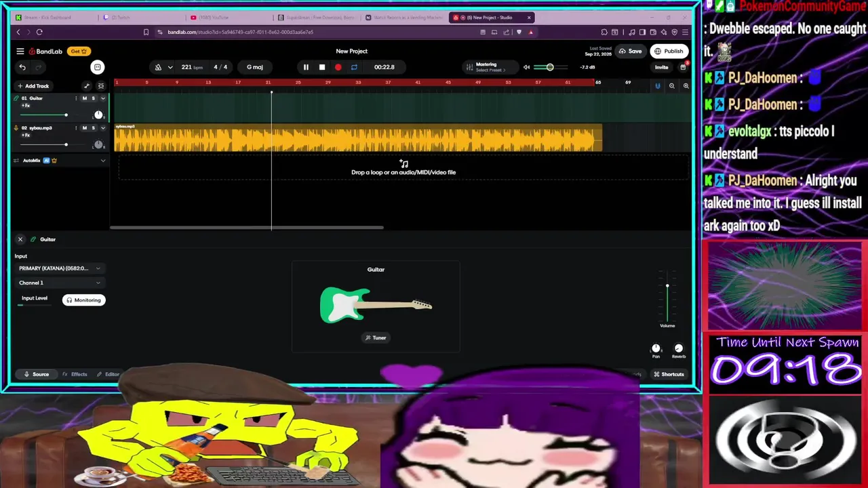Mute the master volume speaker icon

[526, 67]
